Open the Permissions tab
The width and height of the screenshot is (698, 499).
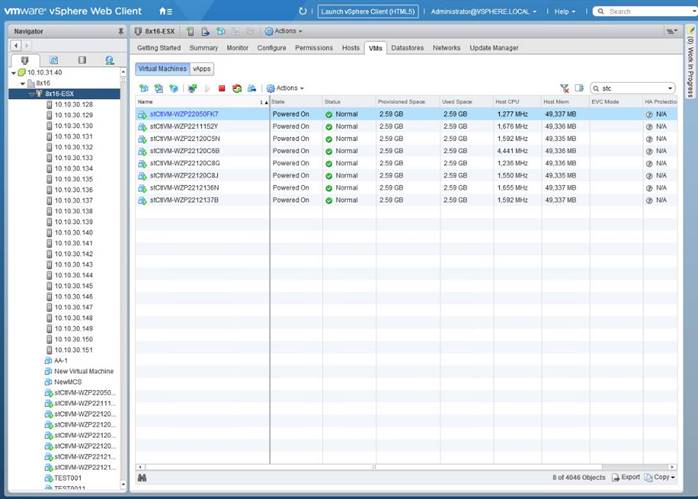pos(313,48)
